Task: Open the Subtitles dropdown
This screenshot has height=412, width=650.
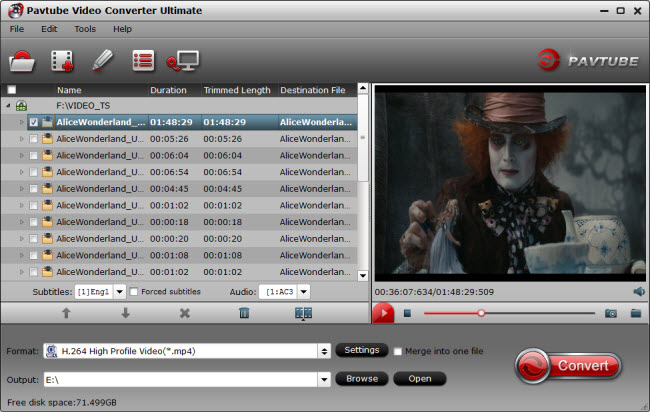Action: click(x=119, y=292)
